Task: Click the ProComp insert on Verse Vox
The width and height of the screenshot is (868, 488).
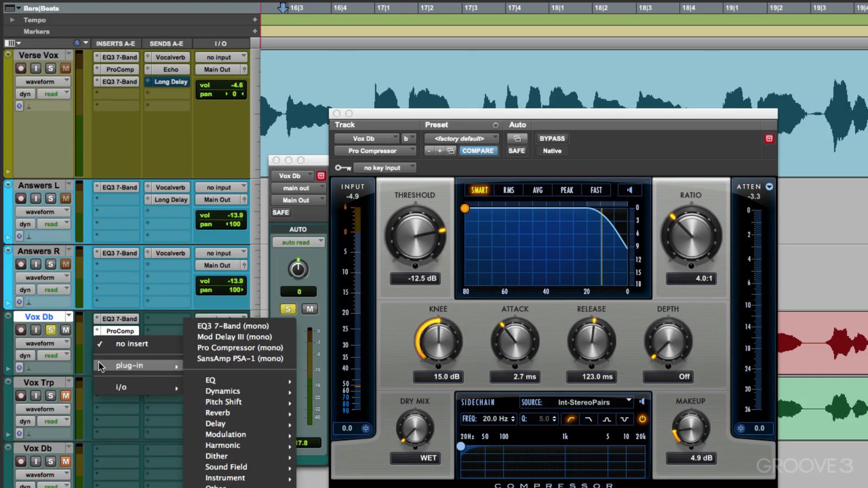Action: pyautogui.click(x=117, y=69)
